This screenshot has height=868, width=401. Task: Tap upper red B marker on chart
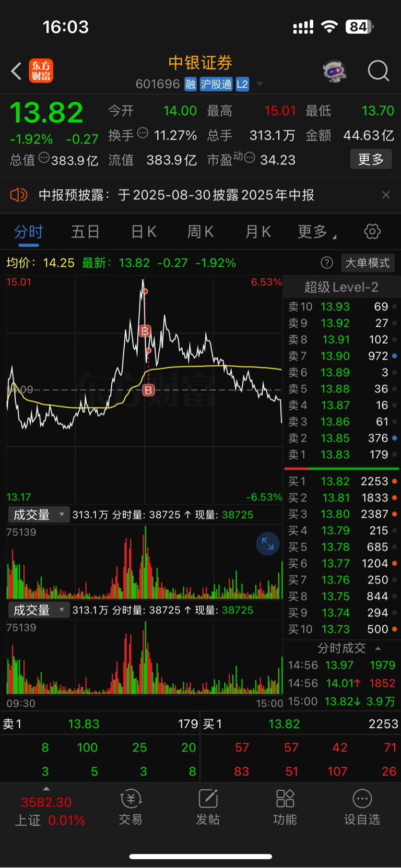145,331
